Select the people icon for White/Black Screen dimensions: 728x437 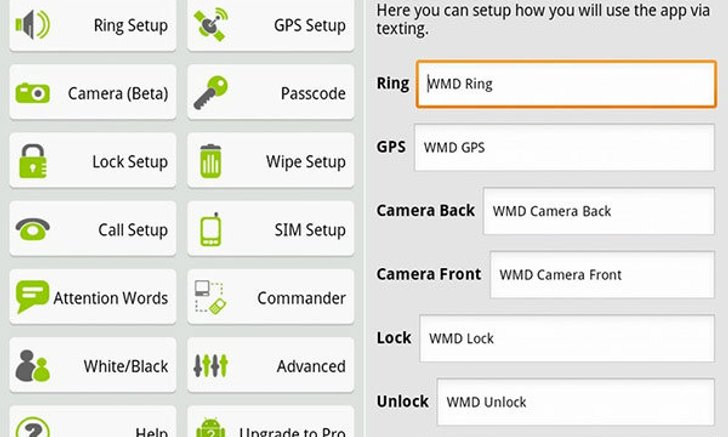pyautogui.click(x=32, y=365)
